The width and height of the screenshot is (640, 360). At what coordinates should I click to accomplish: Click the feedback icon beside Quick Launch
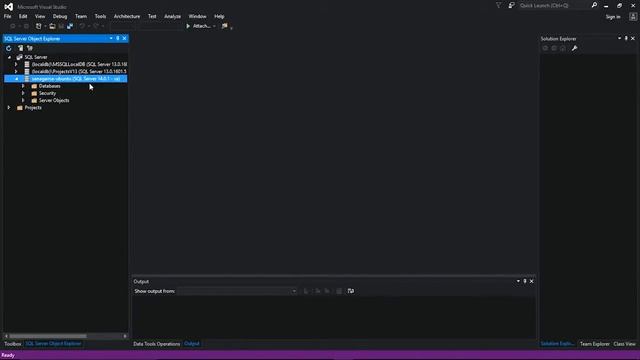pyautogui.click(x=511, y=5)
